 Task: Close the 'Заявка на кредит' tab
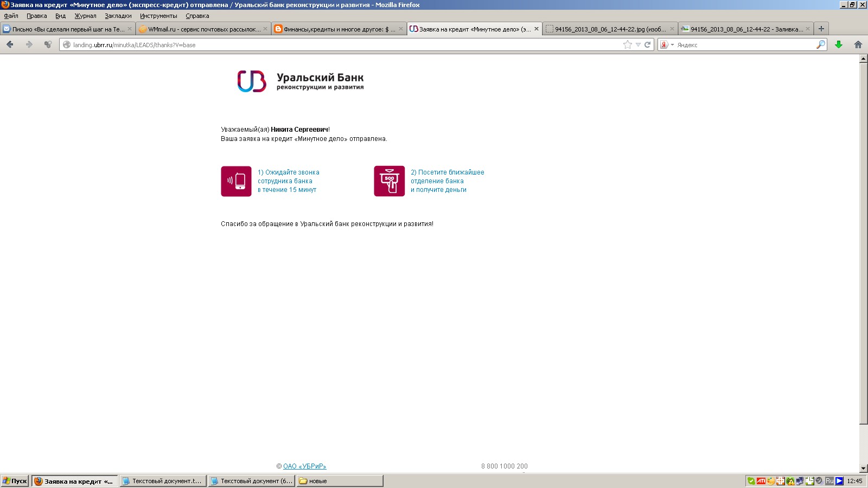click(537, 29)
